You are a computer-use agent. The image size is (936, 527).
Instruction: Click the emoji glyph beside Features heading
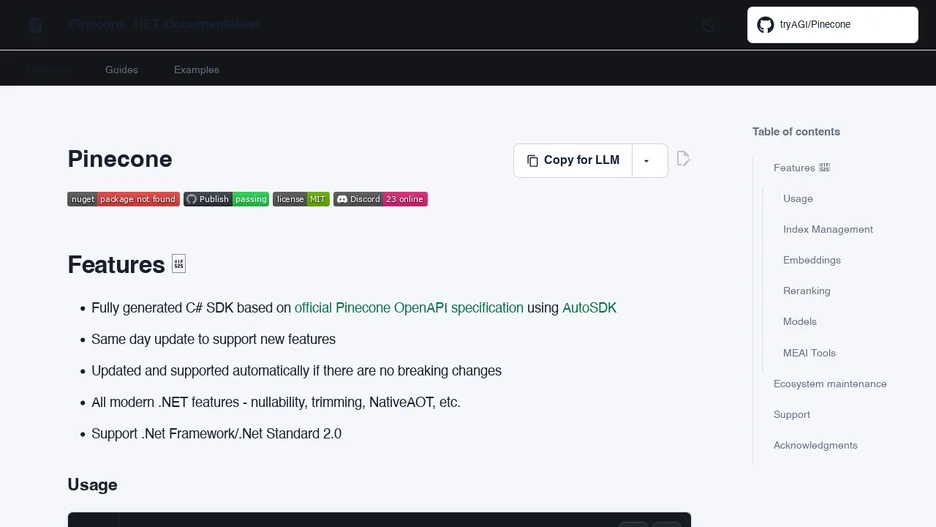[178, 264]
